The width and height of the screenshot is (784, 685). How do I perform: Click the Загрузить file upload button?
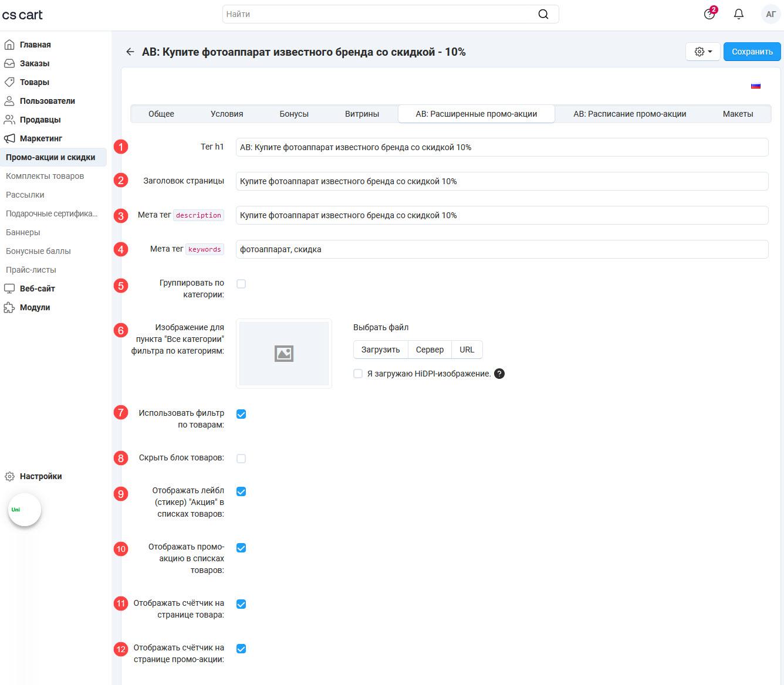coord(380,350)
